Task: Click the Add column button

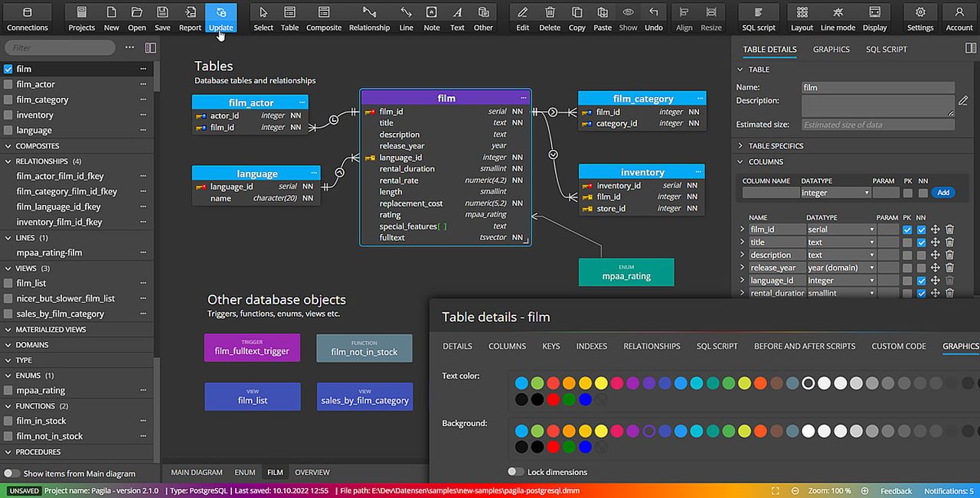Action: (x=942, y=193)
